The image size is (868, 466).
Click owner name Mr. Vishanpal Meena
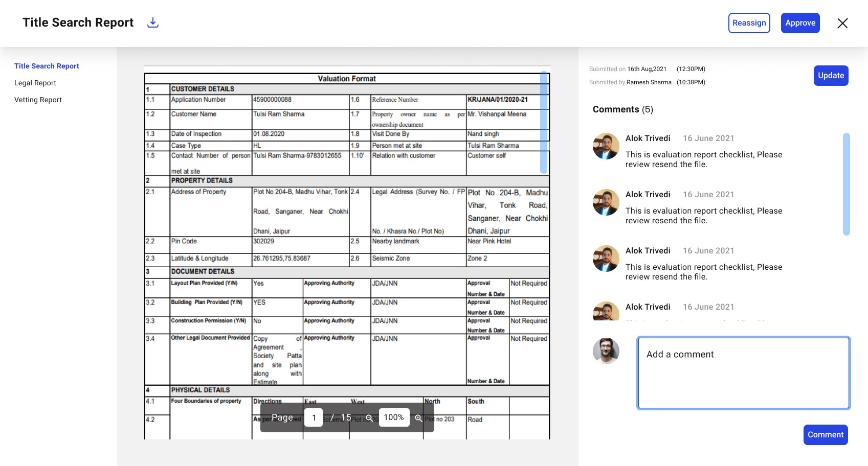pos(497,114)
